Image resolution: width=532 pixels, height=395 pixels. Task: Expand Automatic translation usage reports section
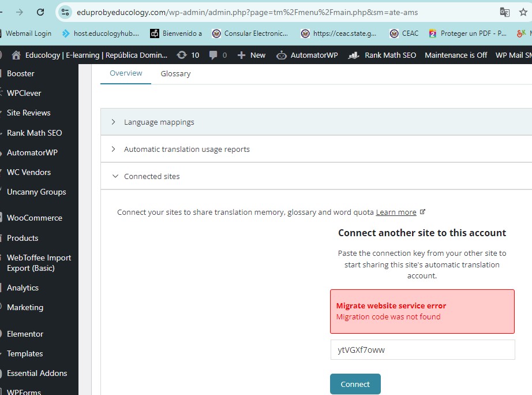pos(316,149)
